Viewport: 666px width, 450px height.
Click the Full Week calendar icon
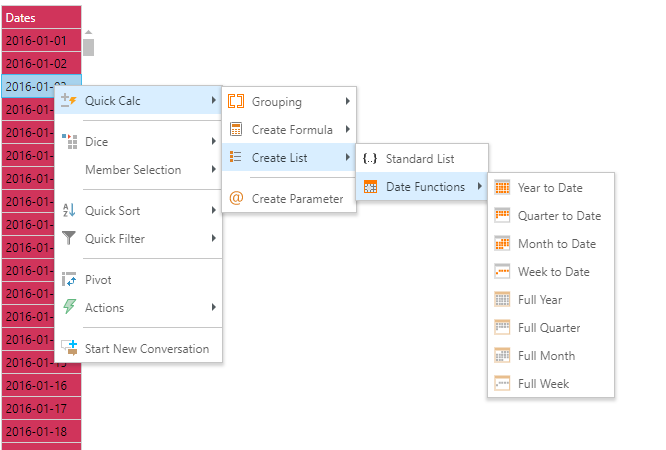[x=502, y=384]
